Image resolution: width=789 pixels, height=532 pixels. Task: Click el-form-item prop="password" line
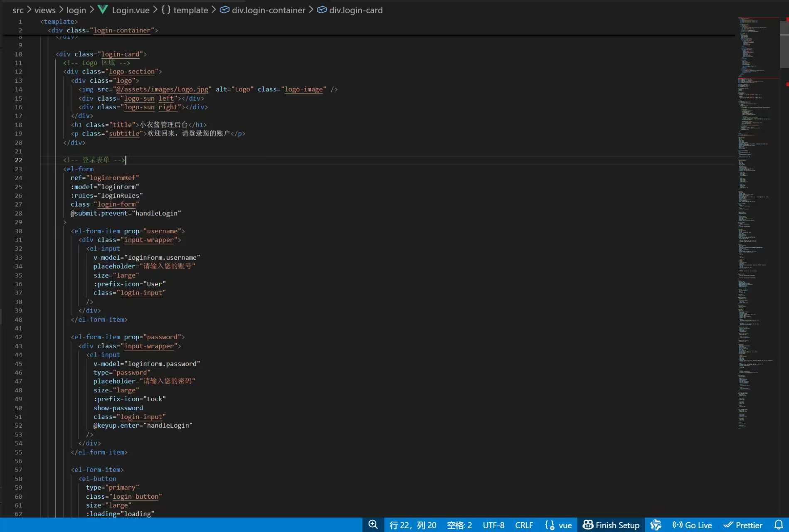click(x=128, y=337)
